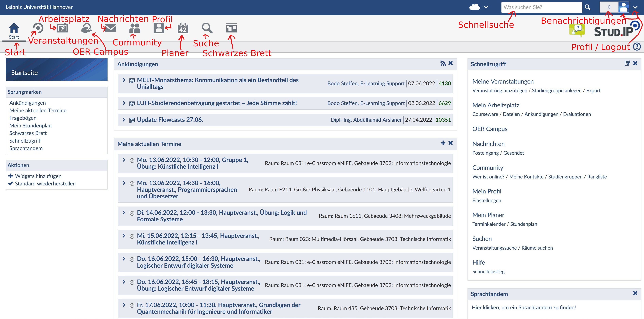Click author Dipl.-Ing. Abdülhamid Arslaner
644x319 pixels.
coord(366,120)
